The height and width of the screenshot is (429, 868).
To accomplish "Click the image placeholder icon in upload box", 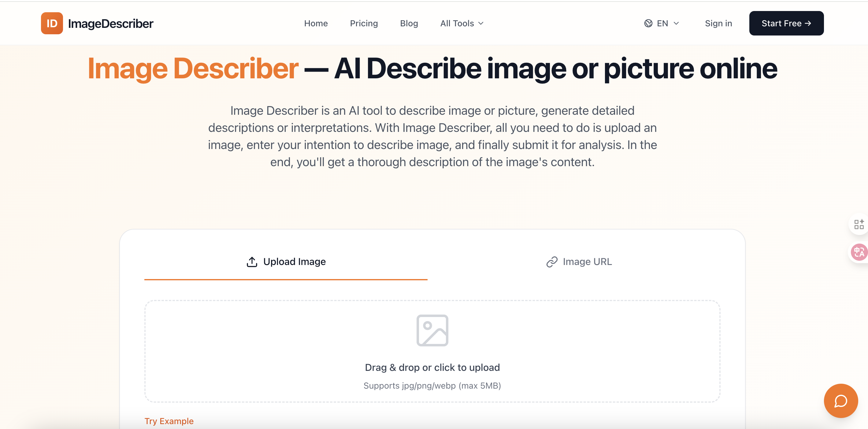I will (x=433, y=330).
